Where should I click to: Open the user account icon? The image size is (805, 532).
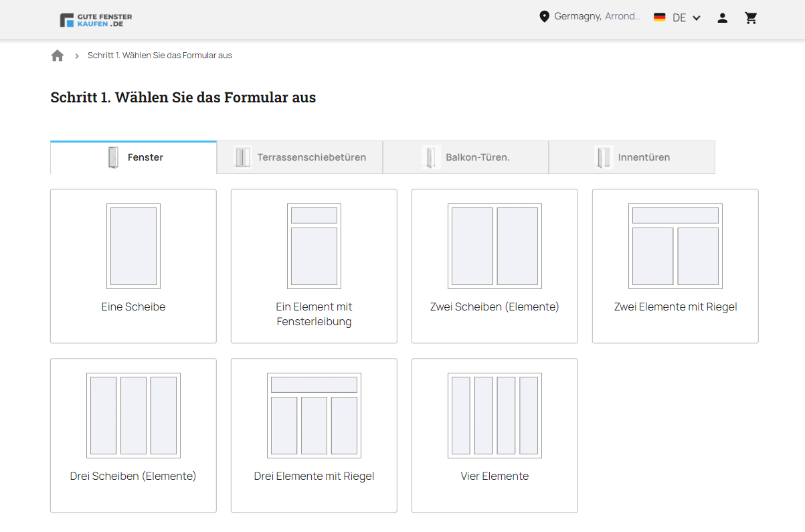[x=722, y=18]
